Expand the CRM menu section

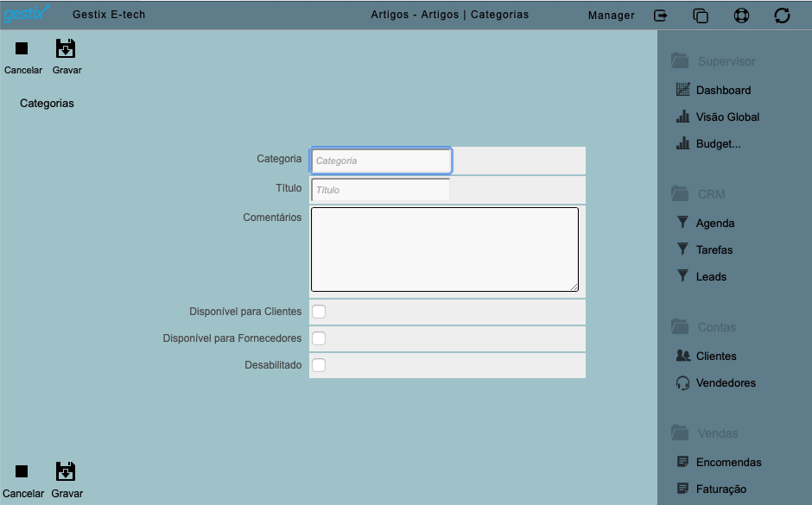tap(711, 194)
